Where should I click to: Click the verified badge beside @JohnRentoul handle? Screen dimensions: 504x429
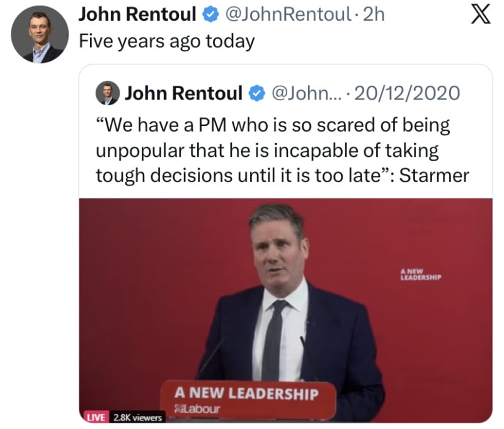click(210, 14)
